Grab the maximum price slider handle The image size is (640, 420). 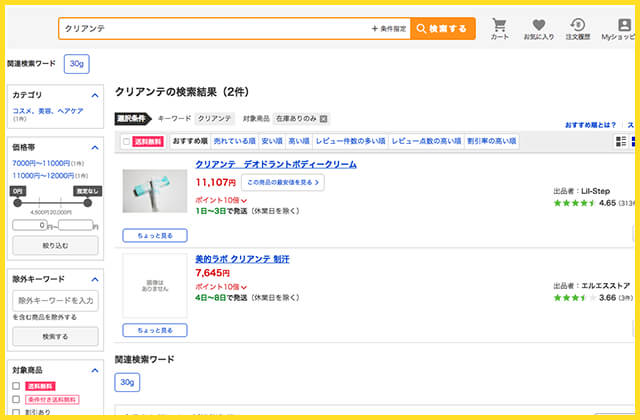pyautogui.click(x=88, y=203)
